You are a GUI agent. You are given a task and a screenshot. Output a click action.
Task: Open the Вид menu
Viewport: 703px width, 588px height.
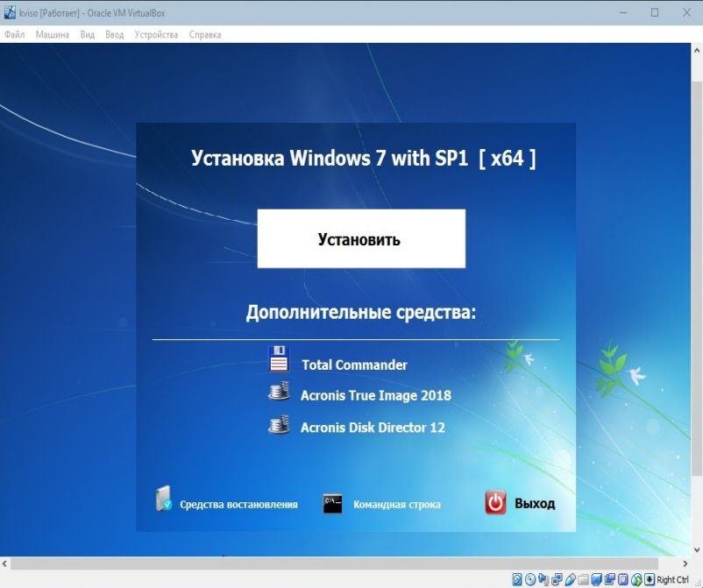(x=88, y=34)
